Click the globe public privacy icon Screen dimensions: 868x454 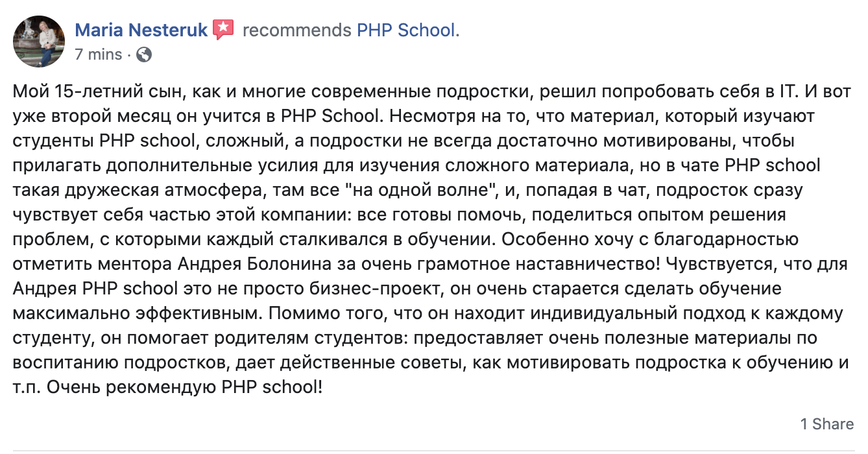144,54
